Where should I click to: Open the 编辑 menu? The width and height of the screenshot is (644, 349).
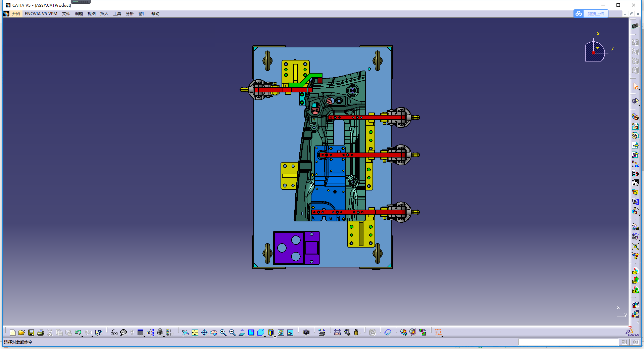(79, 14)
